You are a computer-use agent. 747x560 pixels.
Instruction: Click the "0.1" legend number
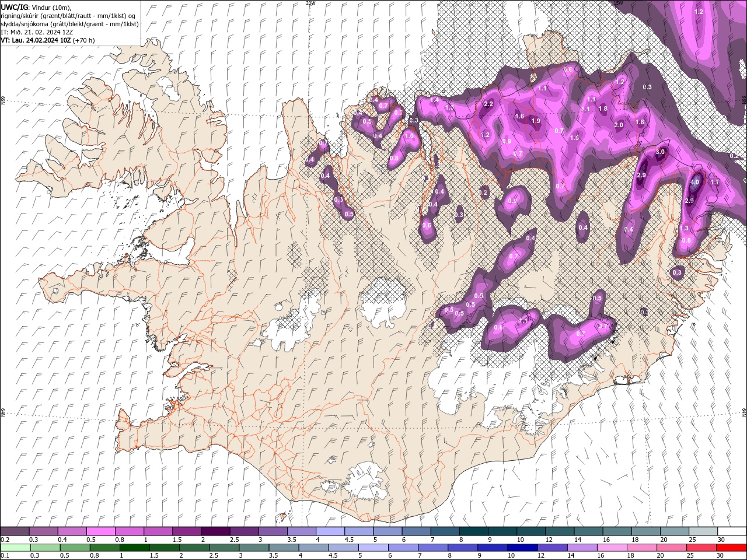tap(5, 556)
